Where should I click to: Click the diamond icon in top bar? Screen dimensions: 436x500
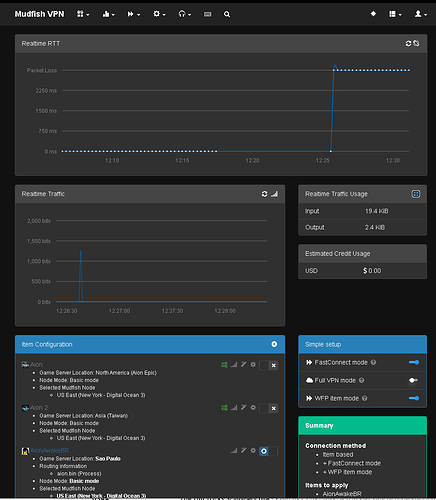coord(373,14)
